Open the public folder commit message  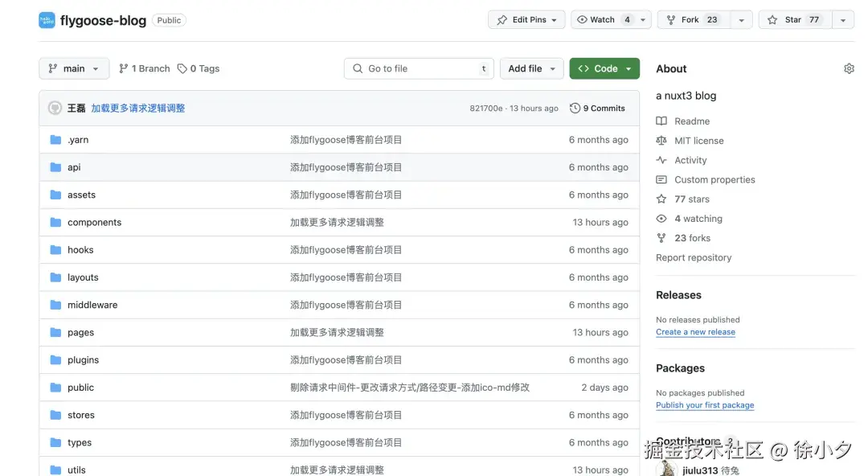(x=410, y=388)
